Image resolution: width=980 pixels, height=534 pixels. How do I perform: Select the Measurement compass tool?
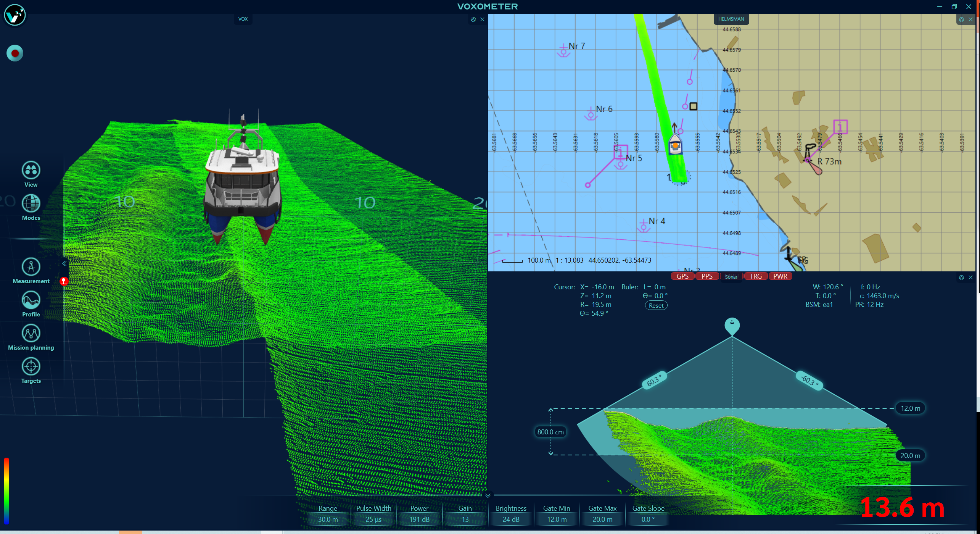(x=31, y=267)
